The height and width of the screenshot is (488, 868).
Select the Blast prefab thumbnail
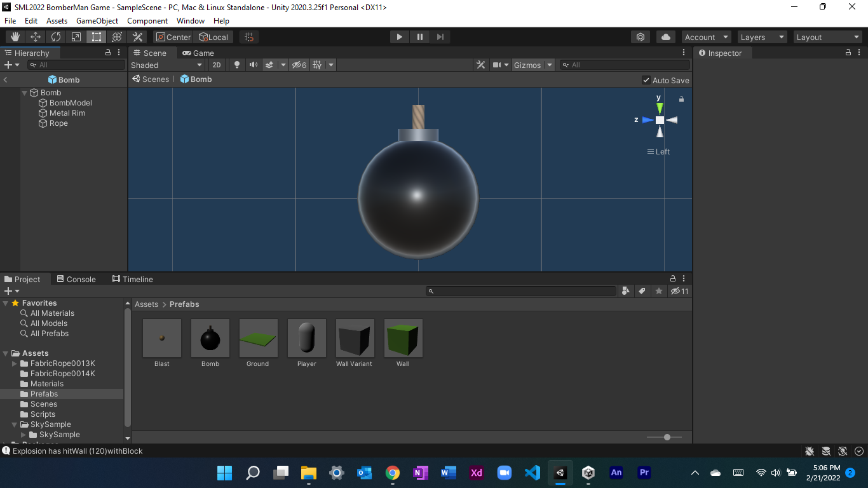[x=162, y=338]
